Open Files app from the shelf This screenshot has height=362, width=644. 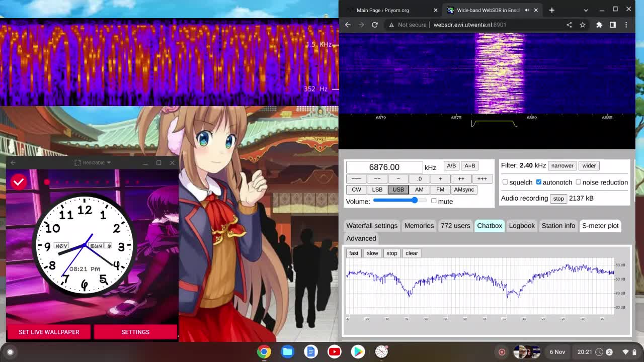[x=288, y=351]
